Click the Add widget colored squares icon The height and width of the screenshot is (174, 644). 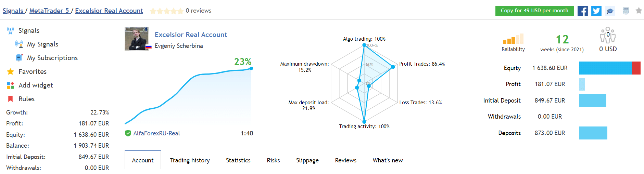coord(11,85)
